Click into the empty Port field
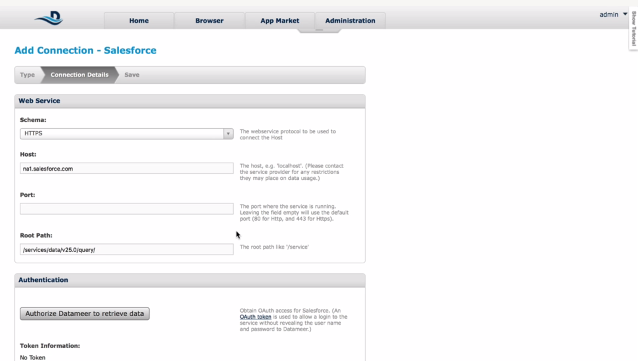The width and height of the screenshot is (638, 361). coord(127,209)
